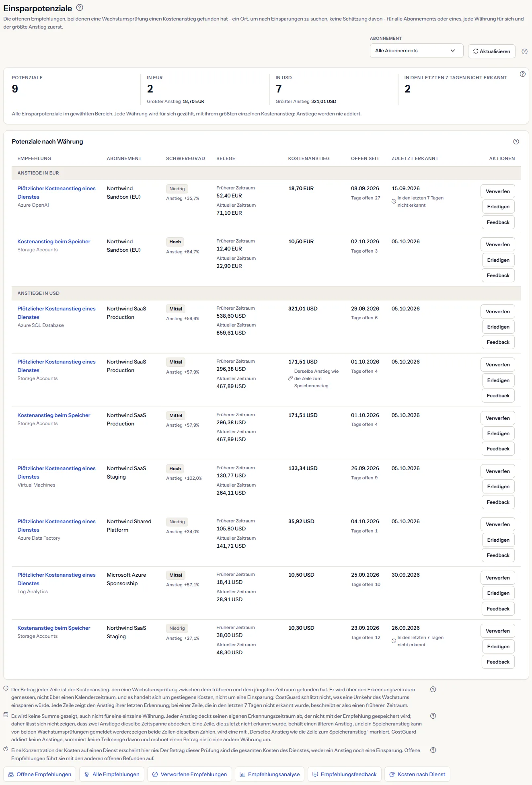Go to Alle Empfehlungen
The height and width of the screenshot is (785, 532).
pyautogui.click(x=112, y=774)
